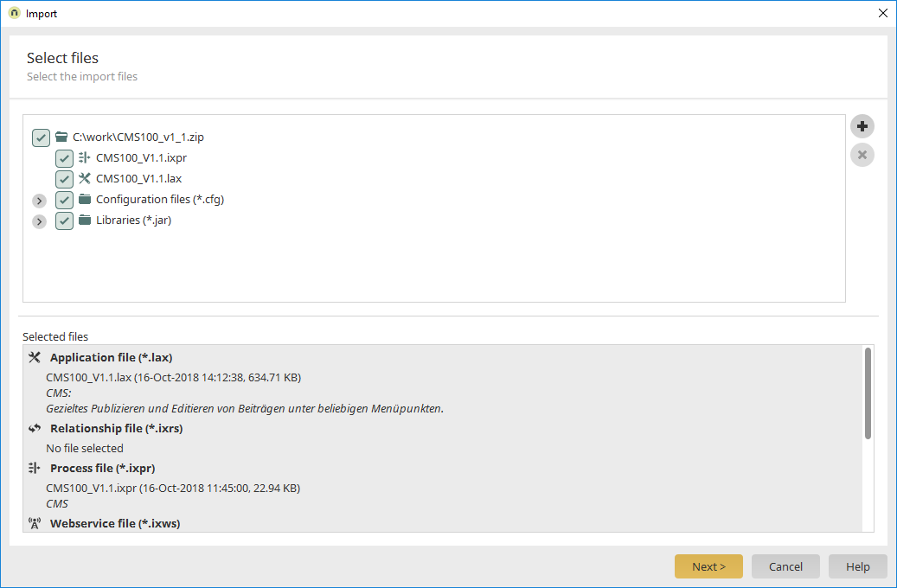Click the Process file section icon
Image resolution: width=897 pixels, height=588 pixels.
35,468
